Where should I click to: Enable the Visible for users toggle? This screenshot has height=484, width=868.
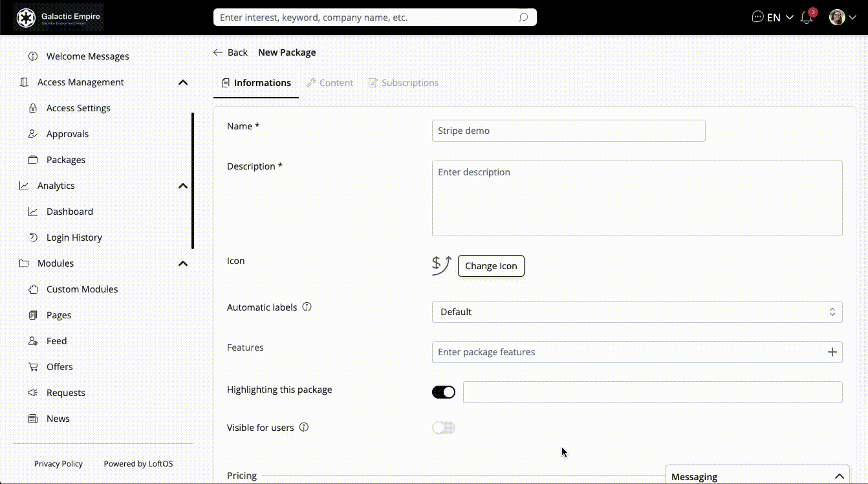(x=444, y=428)
